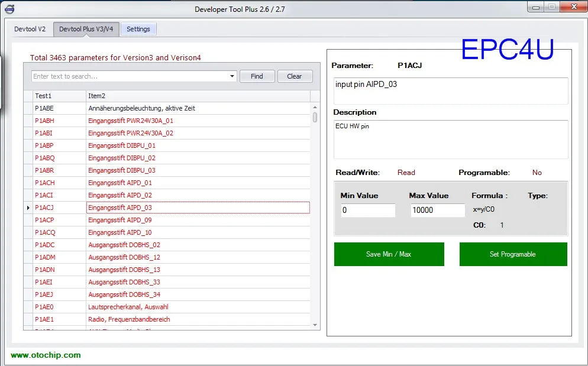Click the list scrollbar up arrow
Screen dimensions: 588x366
315,107
